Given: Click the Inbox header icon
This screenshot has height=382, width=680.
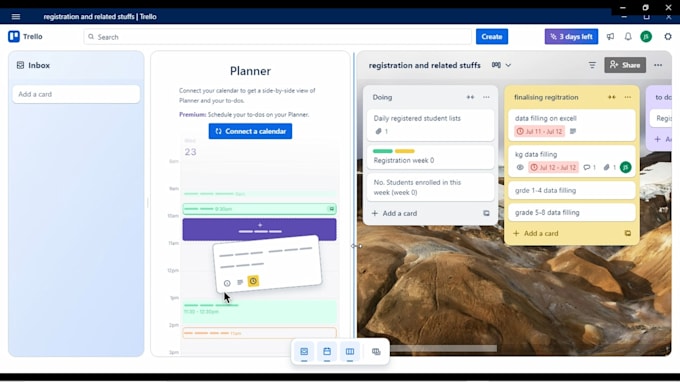Looking at the screenshot, I should pyautogui.click(x=20, y=65).
